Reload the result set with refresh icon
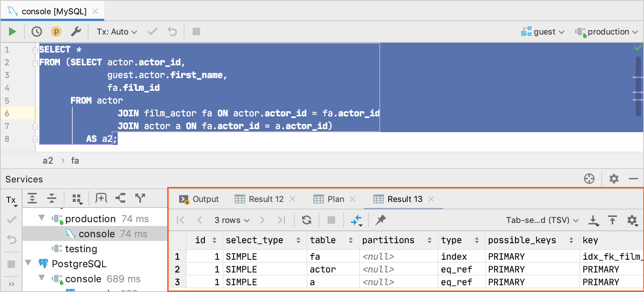This screenshot has height=292, width=644. (307, 220)
